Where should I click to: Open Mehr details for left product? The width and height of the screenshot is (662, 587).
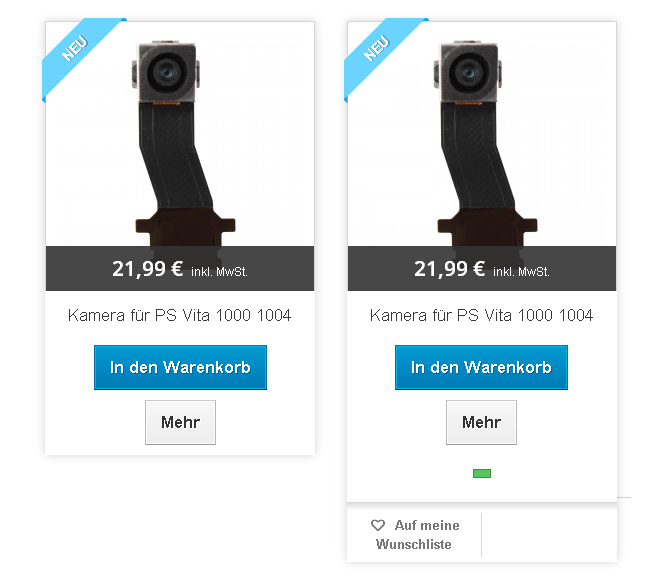(180, 422)
